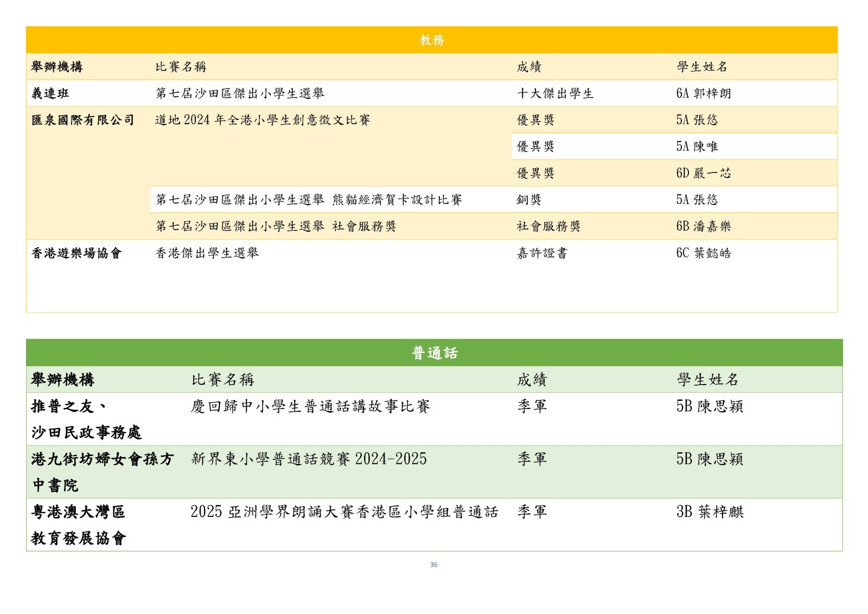Click the 銅獎 result cell
Viewport: 868px width, 614px height.
pyautogui.click(x=528, y=200)
